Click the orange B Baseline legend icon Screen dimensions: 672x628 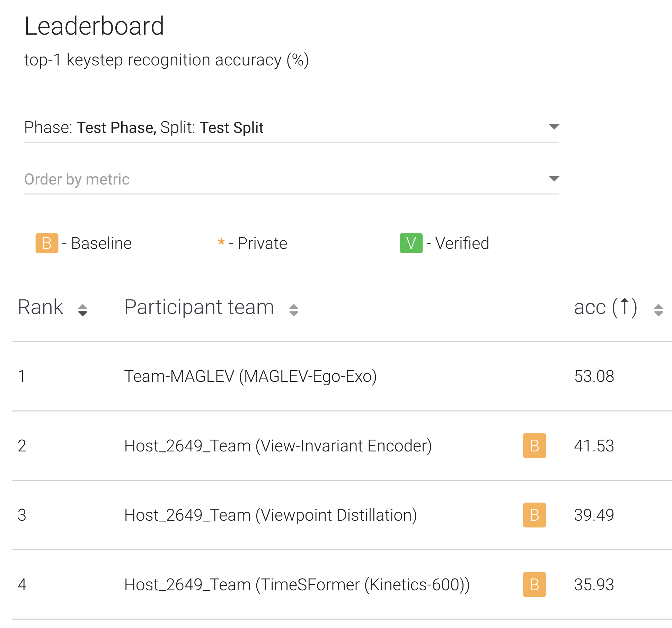click(x=47, y=243)
